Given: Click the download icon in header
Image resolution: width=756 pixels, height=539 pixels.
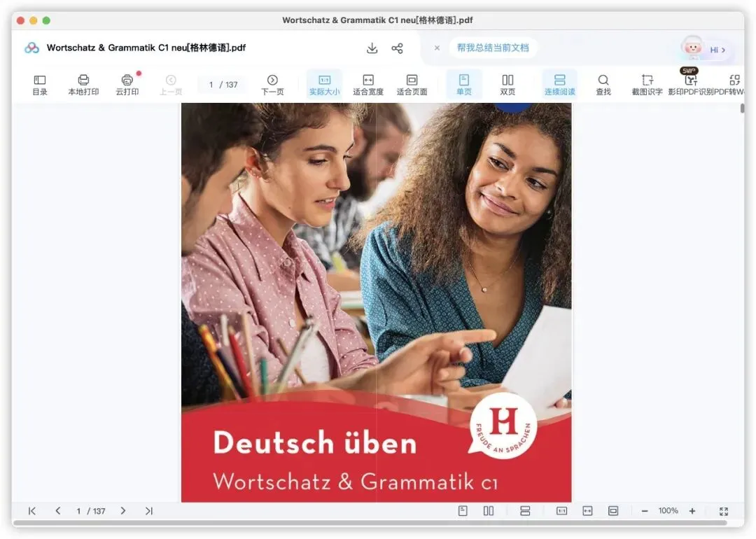Looking at the screenshot, I should click(372, 48).
